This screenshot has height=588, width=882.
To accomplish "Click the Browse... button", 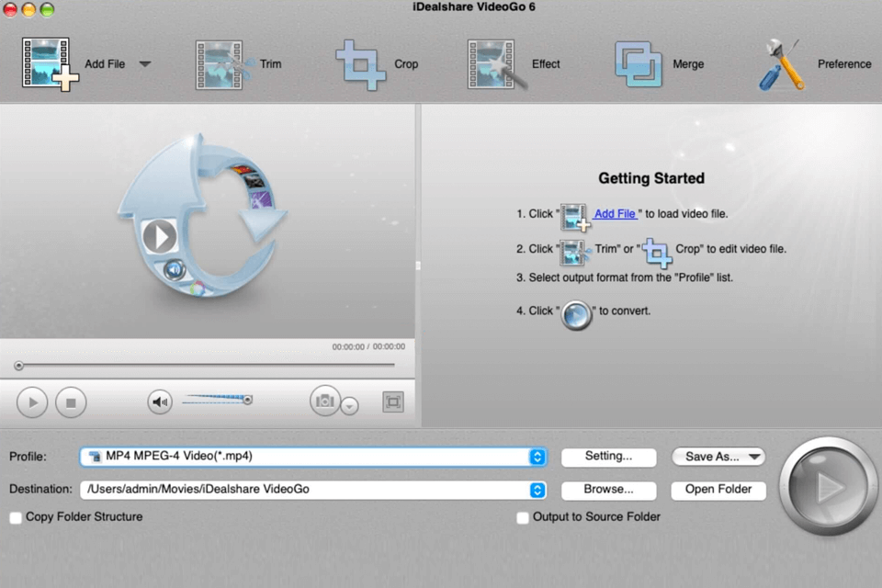I will 608,490.
